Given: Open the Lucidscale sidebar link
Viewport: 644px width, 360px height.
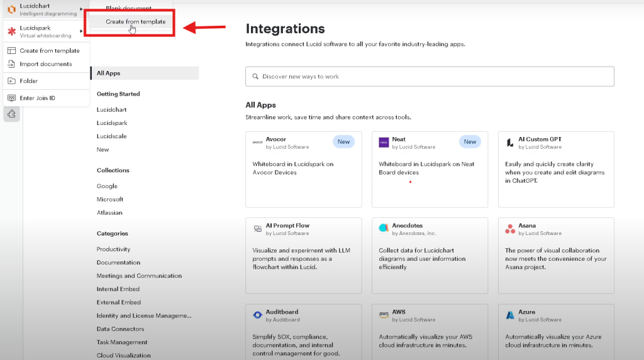Looking at the screenshot, I should click(x=112, y=136).
